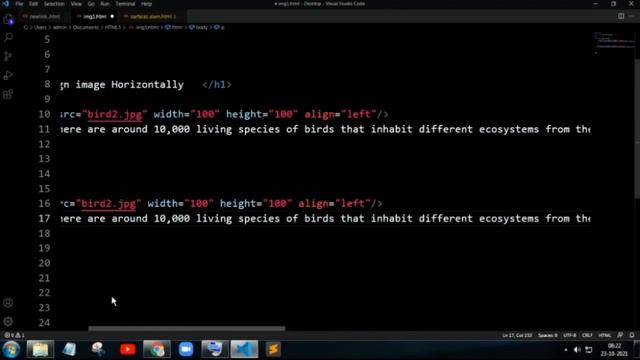
Task: Open the View menu
Action: pos(76,4)
